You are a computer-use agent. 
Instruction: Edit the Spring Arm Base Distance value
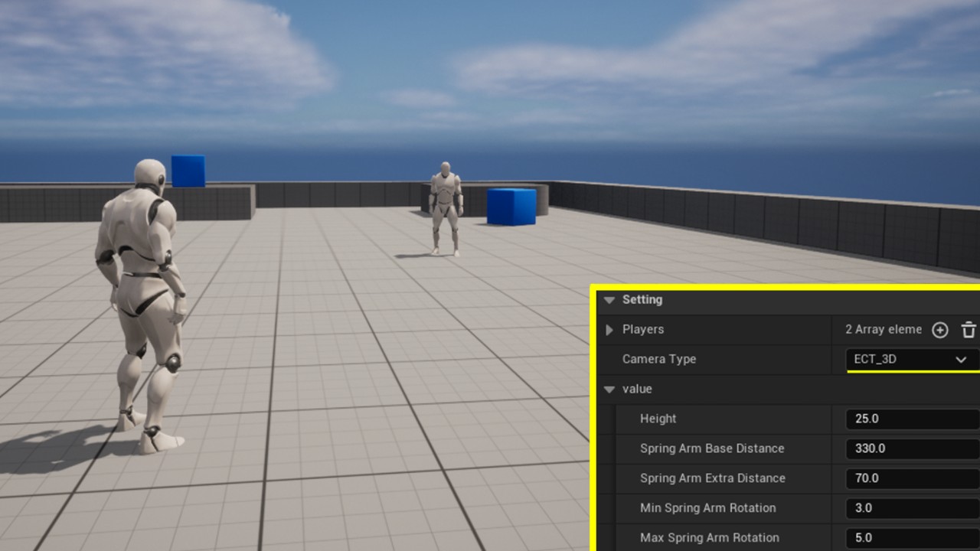click(911, 448)
